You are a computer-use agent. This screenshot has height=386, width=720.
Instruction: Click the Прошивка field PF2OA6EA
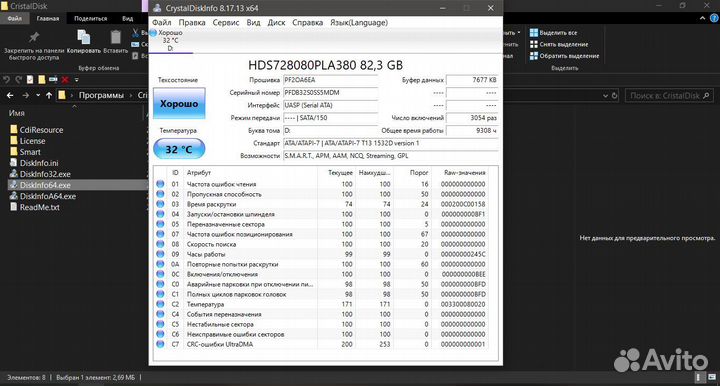[330, 80]
